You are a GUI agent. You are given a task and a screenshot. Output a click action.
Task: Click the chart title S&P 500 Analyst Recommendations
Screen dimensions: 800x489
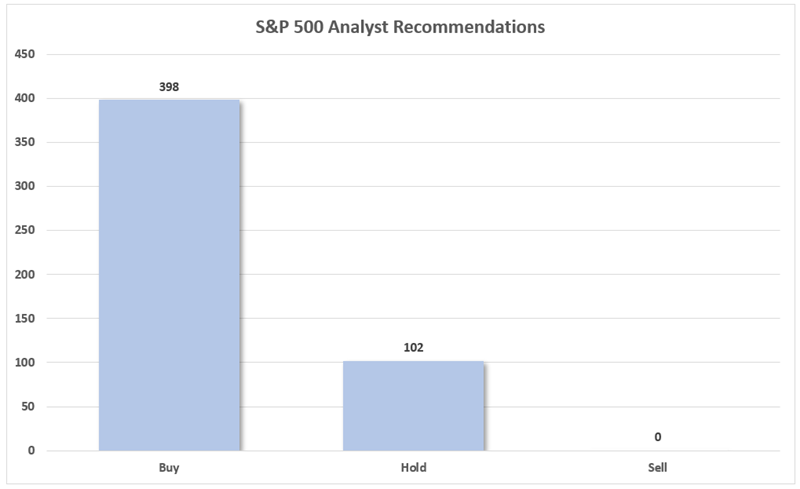point(400,28)
